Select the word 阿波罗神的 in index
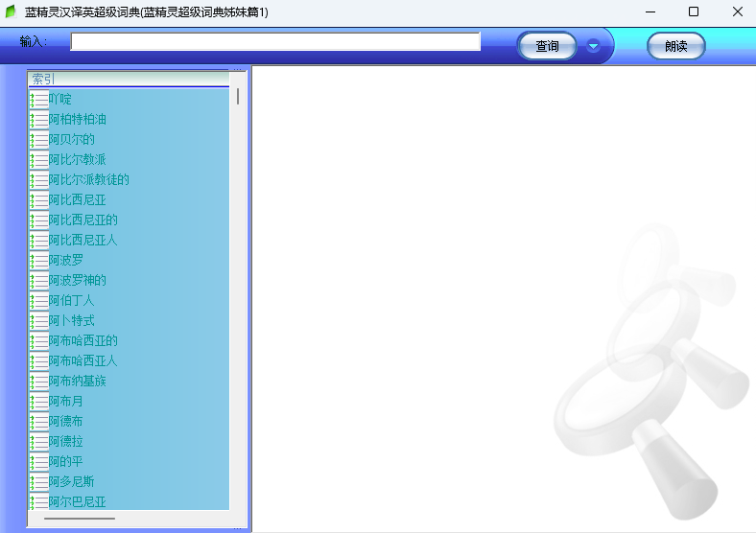Screen dimensions: 756x533 pos(77,281)
